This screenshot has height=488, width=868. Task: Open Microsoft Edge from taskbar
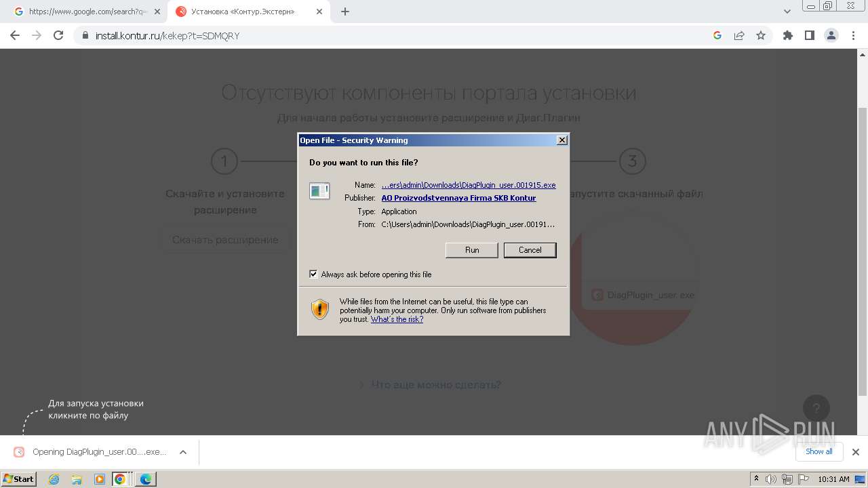[145, 479]
